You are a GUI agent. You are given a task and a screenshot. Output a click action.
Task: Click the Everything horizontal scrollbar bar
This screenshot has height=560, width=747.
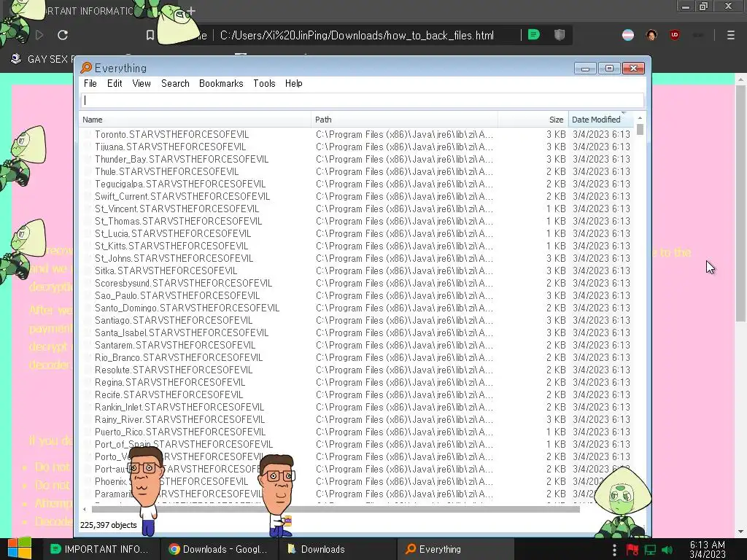tap(336, 509)
